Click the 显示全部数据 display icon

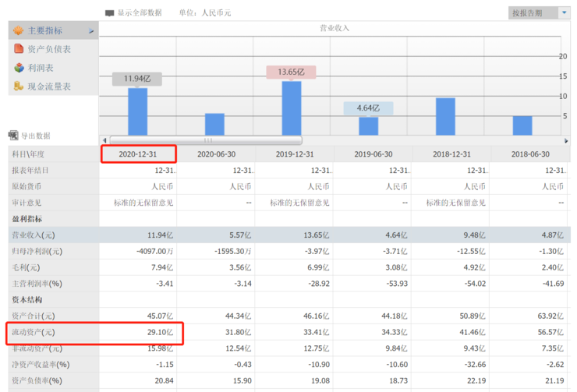[109, 13]
